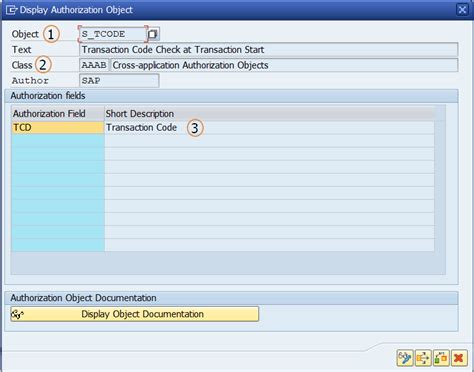474x372 pixels.
Task: Open search help beside S_TCODE field
Action: pyautogui.click(x=153, y=34)
